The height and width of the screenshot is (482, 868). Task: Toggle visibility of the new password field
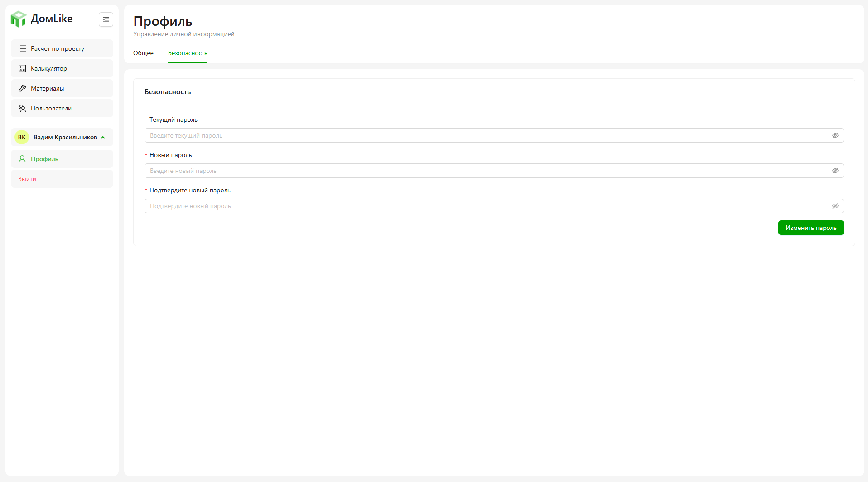(835, 171)
